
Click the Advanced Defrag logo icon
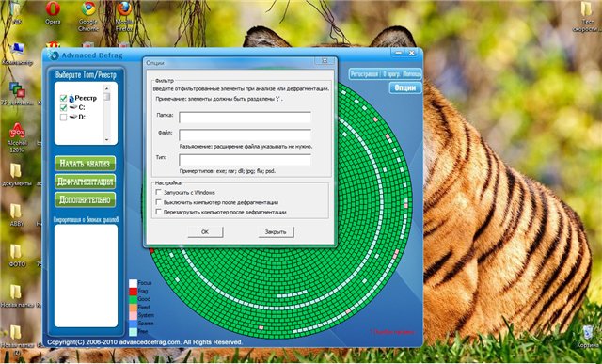pyautogui.click(x=53, y=55)
